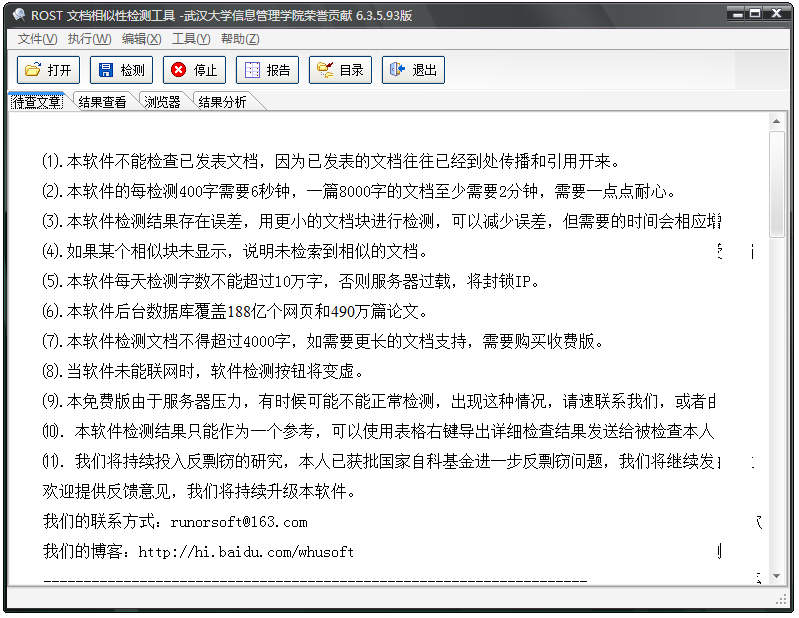Click the folder icon on 打开 button
This screenshot has width=799, height=618.
click(x=33, y=70)
